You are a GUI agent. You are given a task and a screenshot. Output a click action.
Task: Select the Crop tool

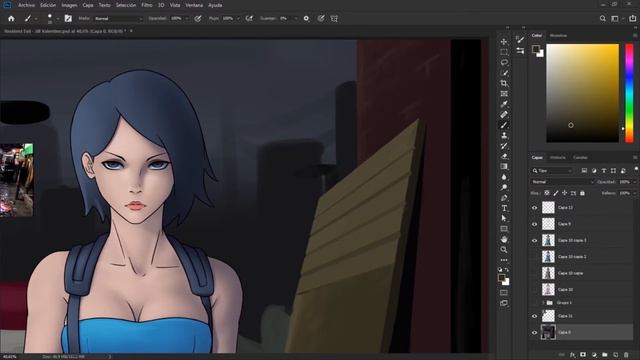tap(504, 83)
